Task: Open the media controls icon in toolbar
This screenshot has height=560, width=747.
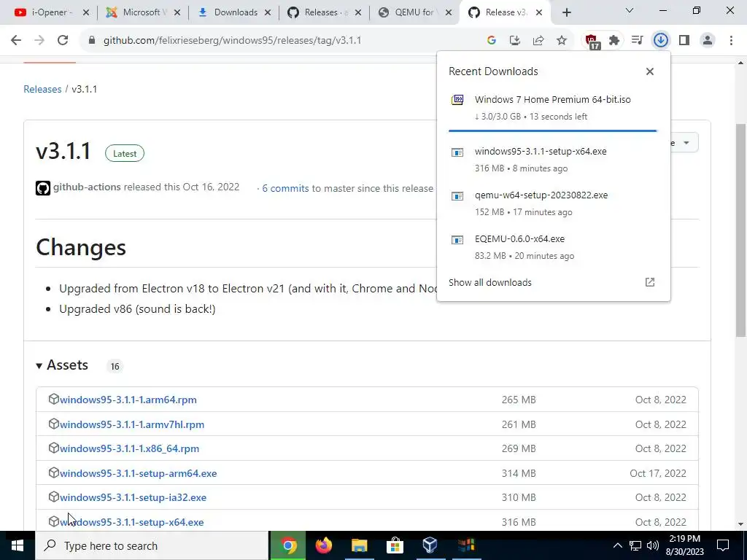Action: [638, 41]
